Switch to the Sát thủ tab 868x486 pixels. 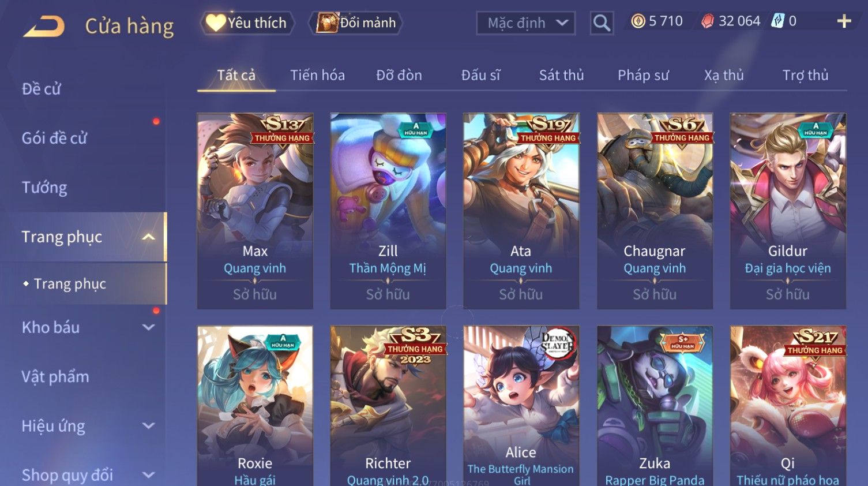(x=561, y=75)
